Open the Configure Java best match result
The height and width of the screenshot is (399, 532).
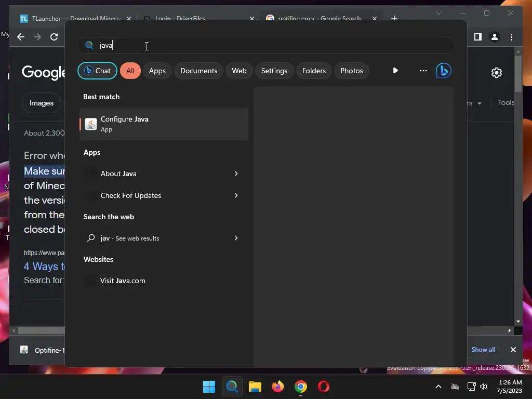(x=164, y=124)
